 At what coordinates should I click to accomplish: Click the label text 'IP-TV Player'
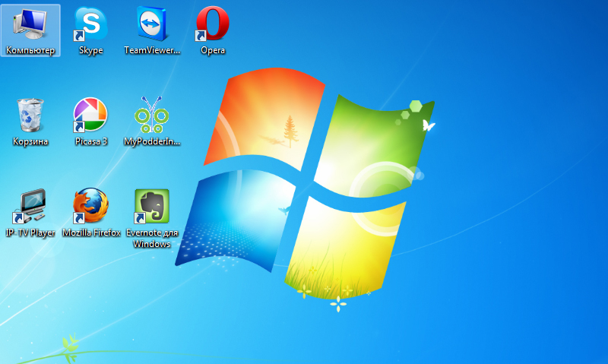click(30, 233)
